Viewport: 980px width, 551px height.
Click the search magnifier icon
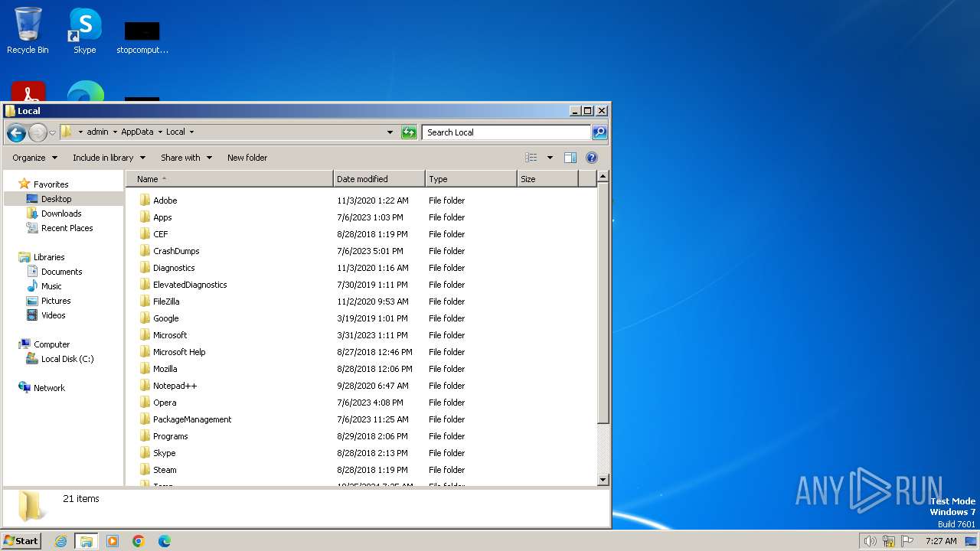coord(599,132)
